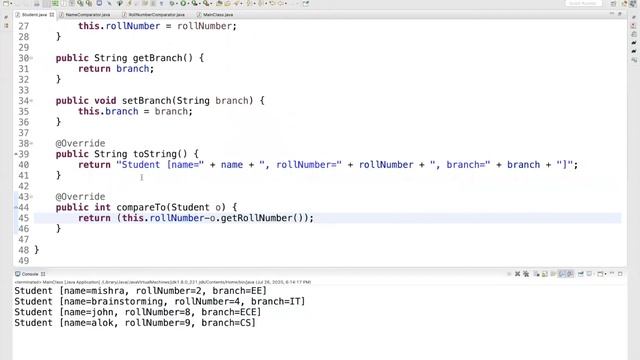Viewport: 640px width, 360px height.
Task: Click 'setBranch' method name on line 34
Action: 146,100
